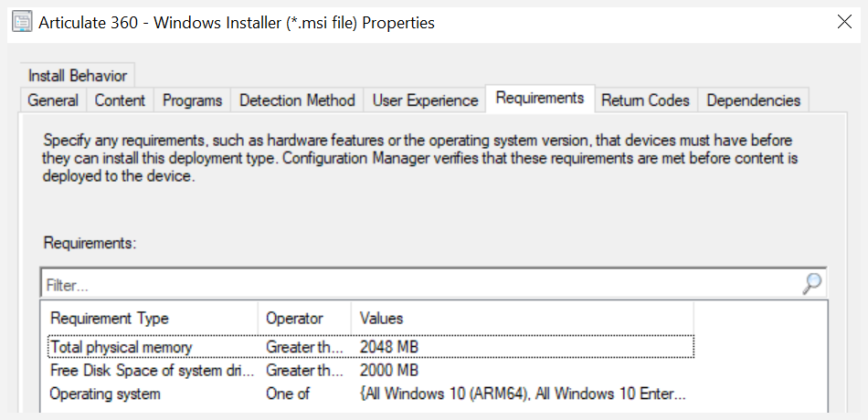
Task: Select the Total physical memory requirement row
Action: [370, 347]
